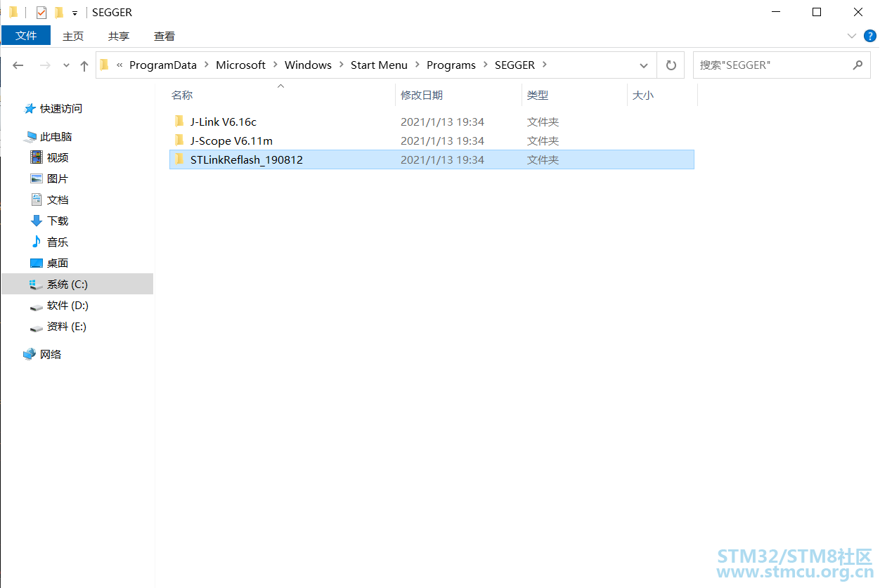The image size is (880, 588).
Task: Open 快速访问 in navigation pane
Action: point(61,108)
